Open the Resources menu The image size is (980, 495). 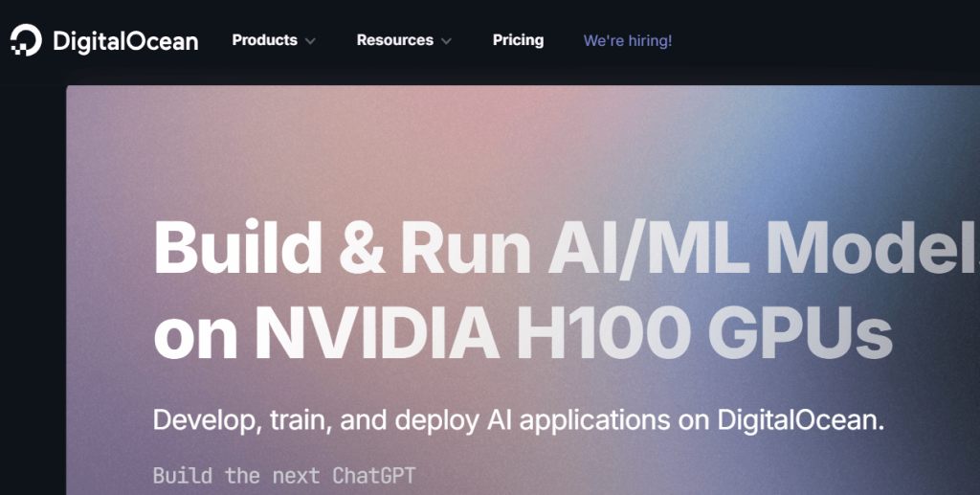point(395,40)
